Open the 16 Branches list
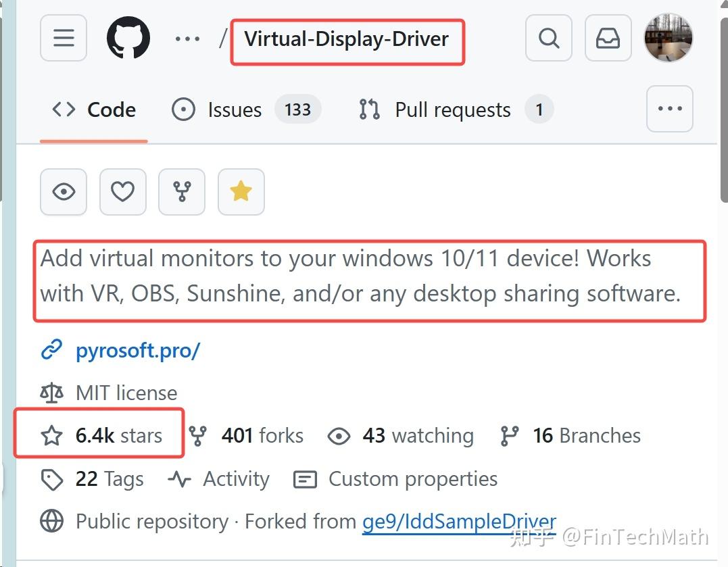Image resolution: width=728 pixels, height=567 pixels. [x=585, y=436]
